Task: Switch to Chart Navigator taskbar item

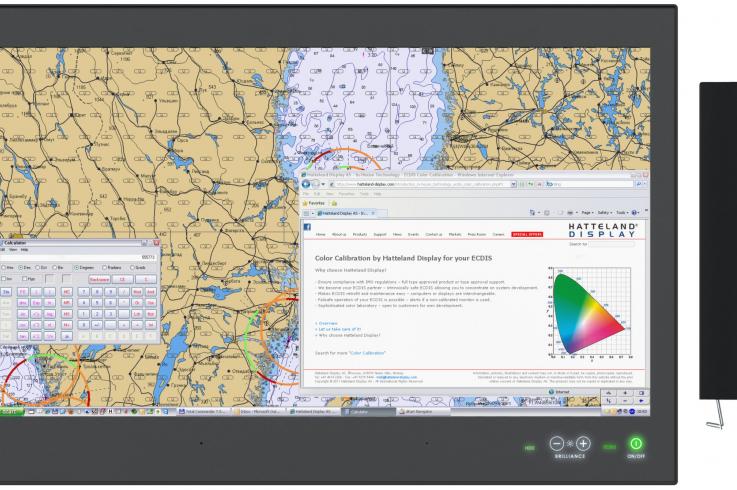Action: coord(423,412)
